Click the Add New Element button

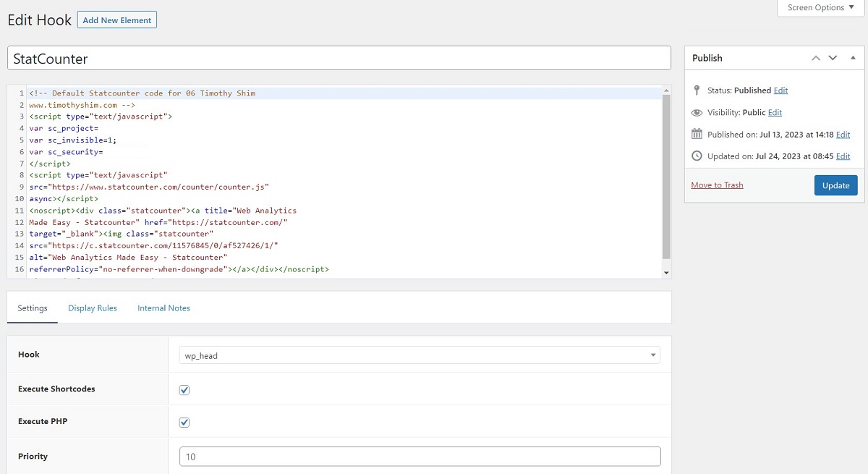pos(117,20)
